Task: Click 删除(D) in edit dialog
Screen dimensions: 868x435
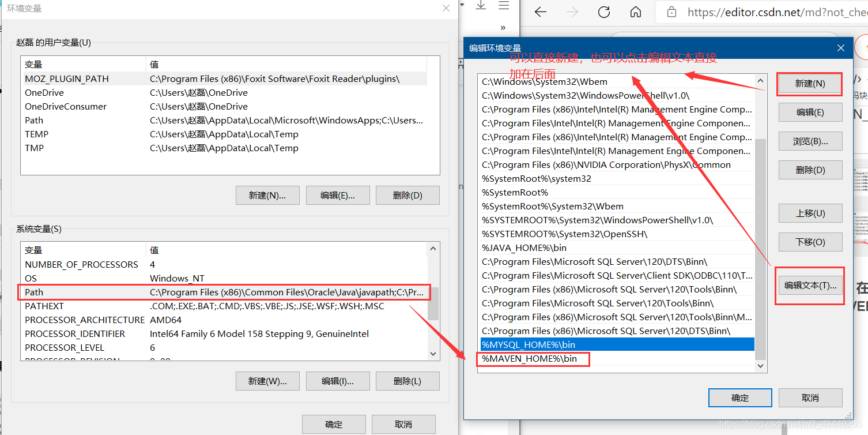Action: pos(810,170)
